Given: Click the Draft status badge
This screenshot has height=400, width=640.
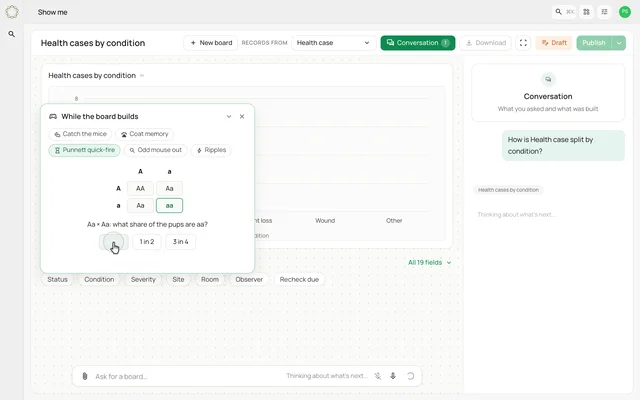Looking at the screenshot, I should [554, 43].
